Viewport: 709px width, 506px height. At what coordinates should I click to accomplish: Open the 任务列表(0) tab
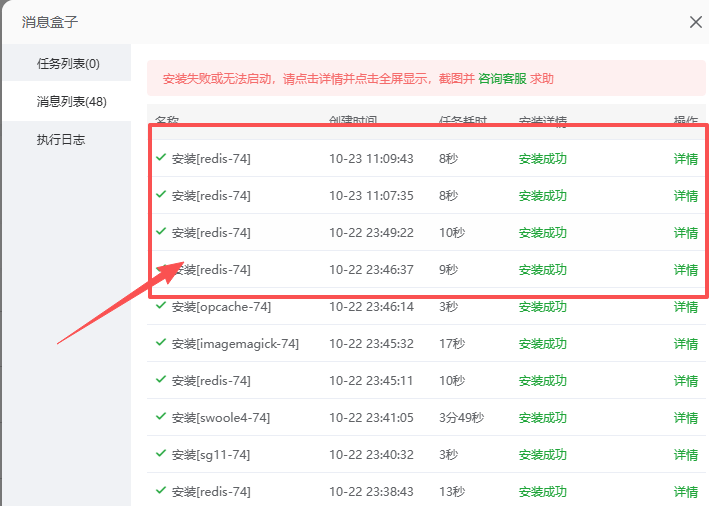pos(68,63)
